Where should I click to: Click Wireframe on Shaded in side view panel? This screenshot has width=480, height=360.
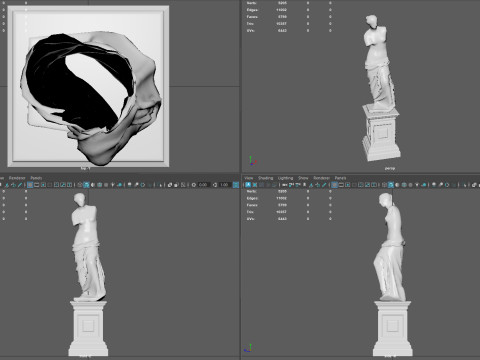click(404, 185)
